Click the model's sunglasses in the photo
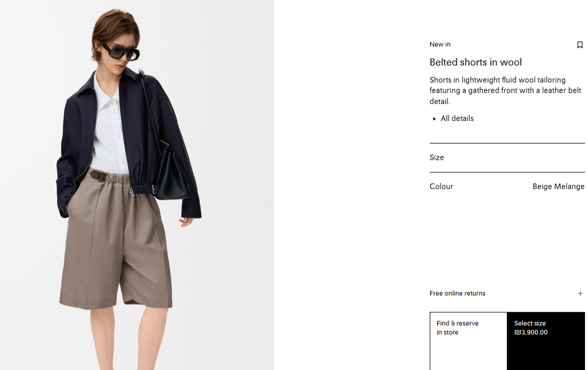This screenshot has height=370, width=588. 122,52
